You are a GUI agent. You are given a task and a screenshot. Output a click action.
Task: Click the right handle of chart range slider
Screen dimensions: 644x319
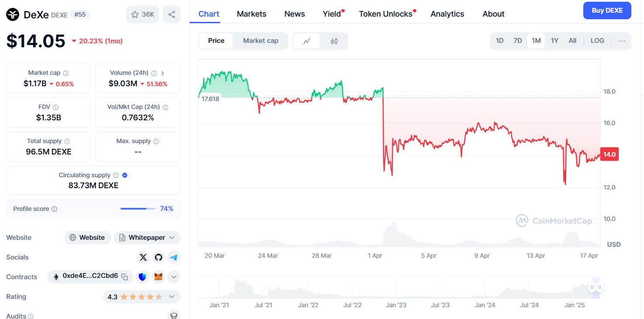click(600, 287)
